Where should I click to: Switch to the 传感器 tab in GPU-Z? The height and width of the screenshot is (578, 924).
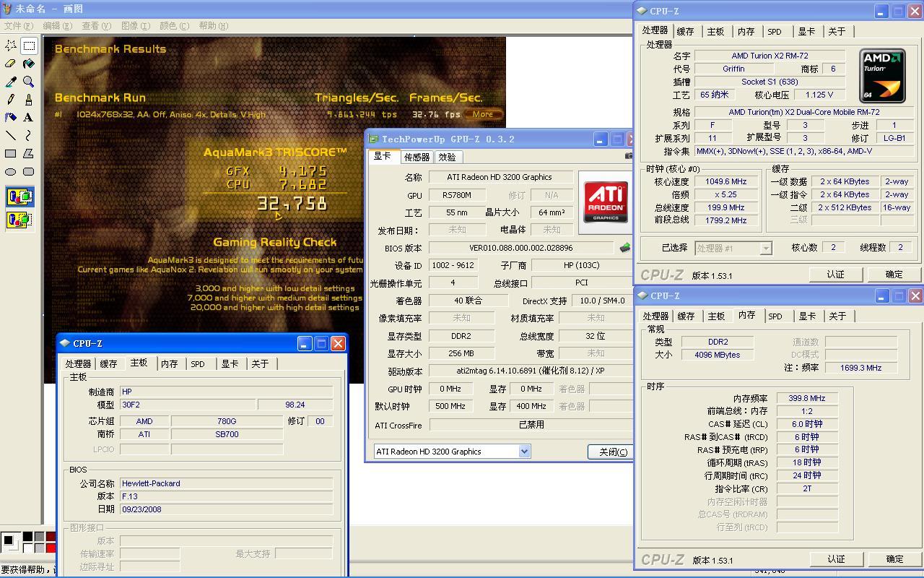point(417,157)
